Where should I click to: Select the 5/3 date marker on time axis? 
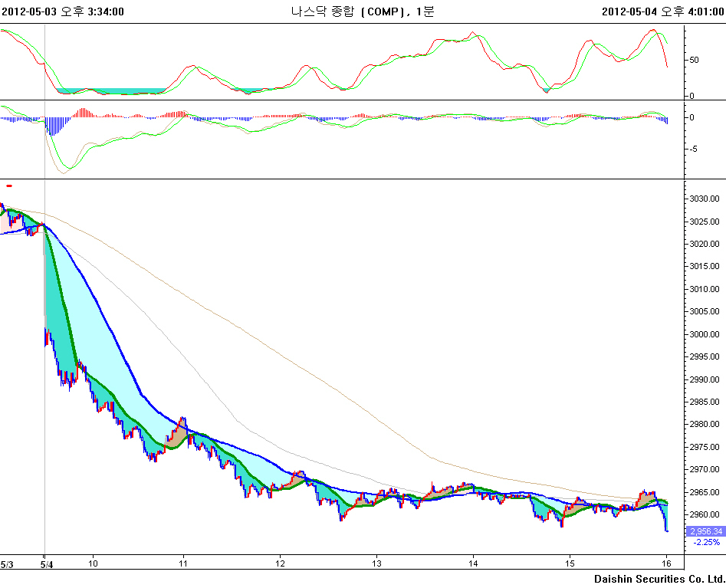point(5,564)
